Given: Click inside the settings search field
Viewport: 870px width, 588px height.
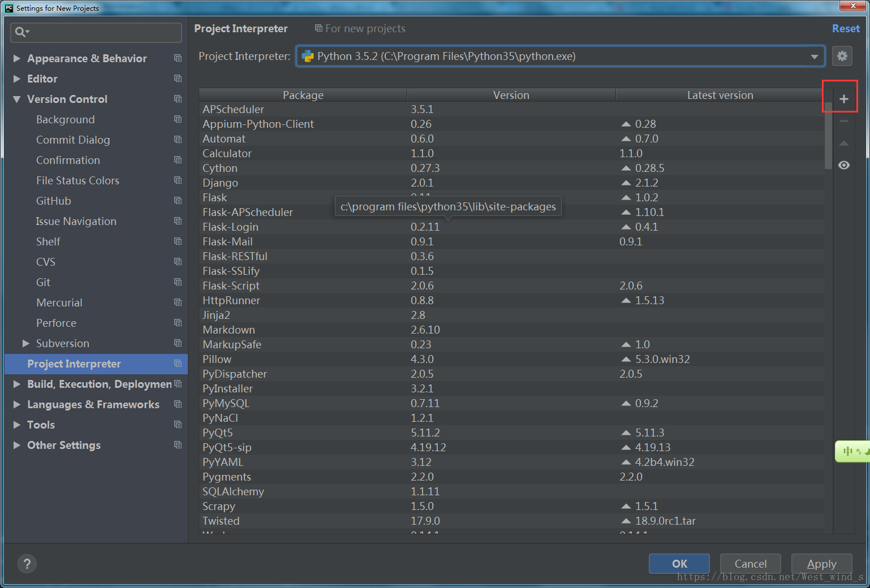Looking at the screenshot, I should tap(96, 32).
